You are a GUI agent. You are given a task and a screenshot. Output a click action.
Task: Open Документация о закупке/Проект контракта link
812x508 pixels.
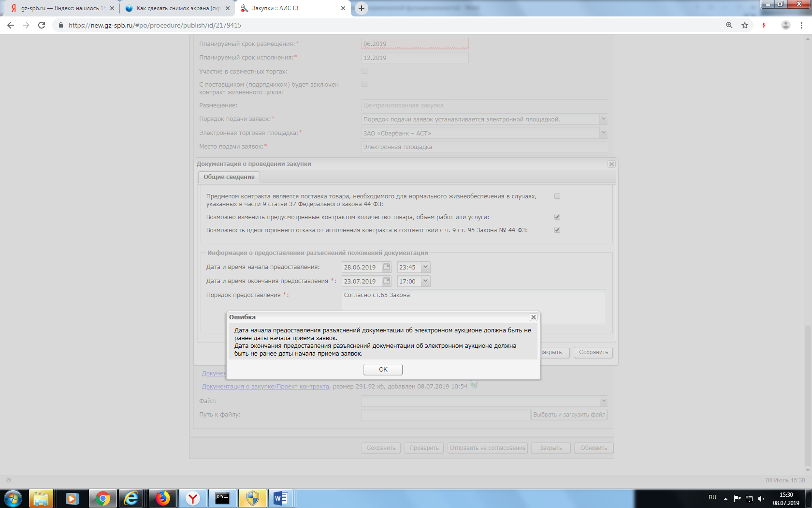(265, 387)
